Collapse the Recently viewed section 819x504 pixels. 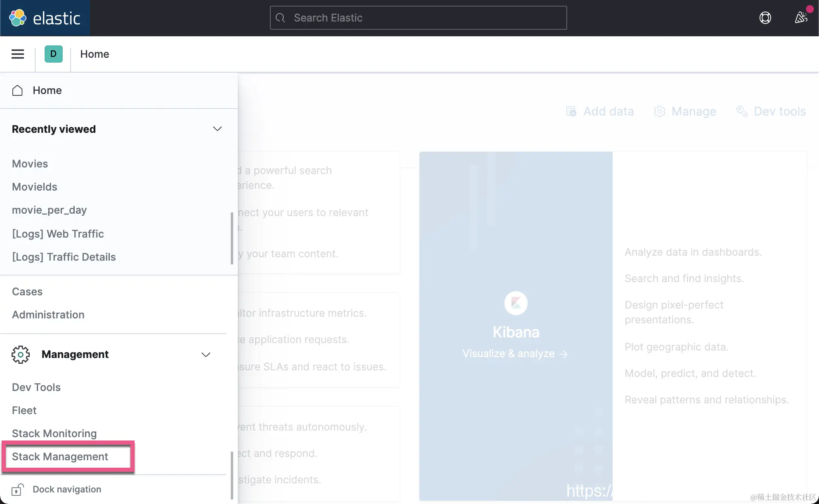217,129
